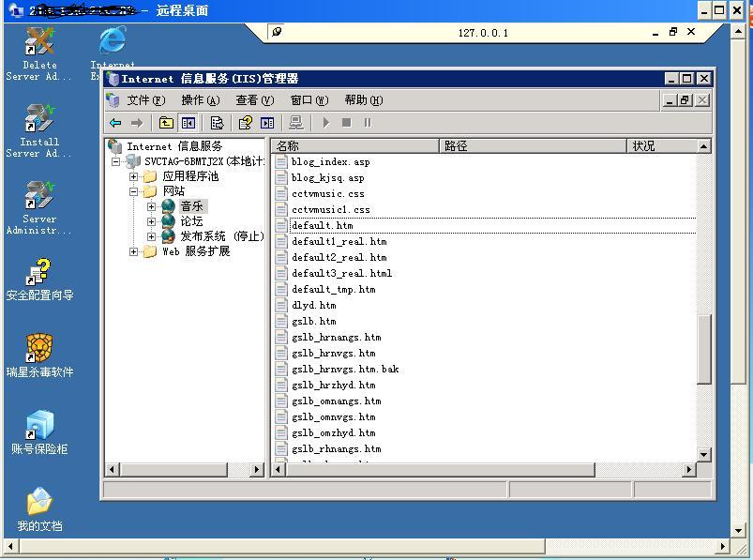Open the 我的文档 desktop folder
The image size is (753, 560).
(x=39, y=509)
